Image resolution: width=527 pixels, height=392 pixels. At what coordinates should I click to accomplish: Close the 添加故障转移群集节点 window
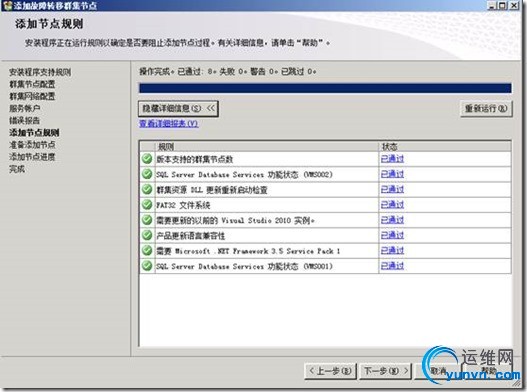[x=514, y=5]
